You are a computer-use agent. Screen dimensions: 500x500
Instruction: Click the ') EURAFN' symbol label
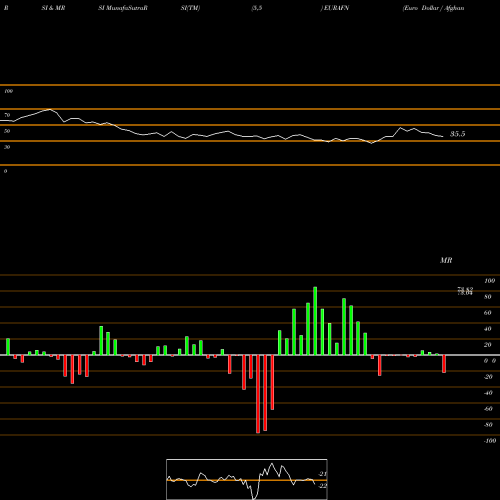[x=335, y=8]
